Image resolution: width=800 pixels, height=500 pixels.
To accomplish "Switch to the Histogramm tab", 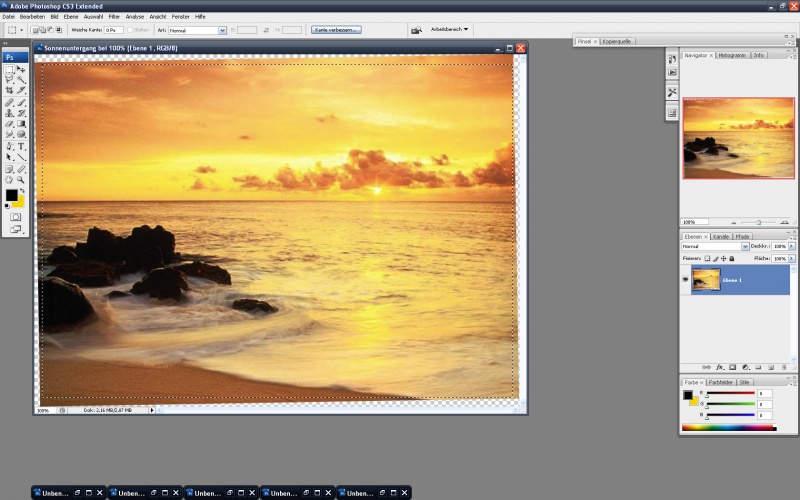I will pyautogui.click(x=732, y=55).
